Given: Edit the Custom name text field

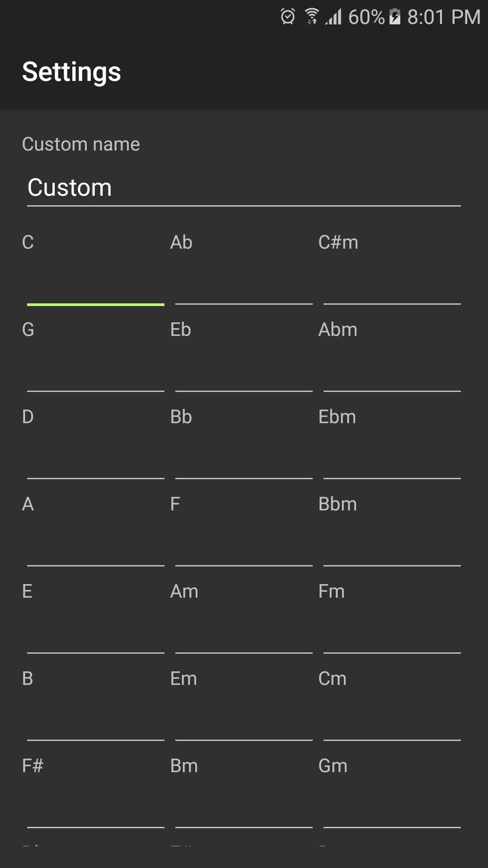Looking at the screenshot, I should pos(244,188).
